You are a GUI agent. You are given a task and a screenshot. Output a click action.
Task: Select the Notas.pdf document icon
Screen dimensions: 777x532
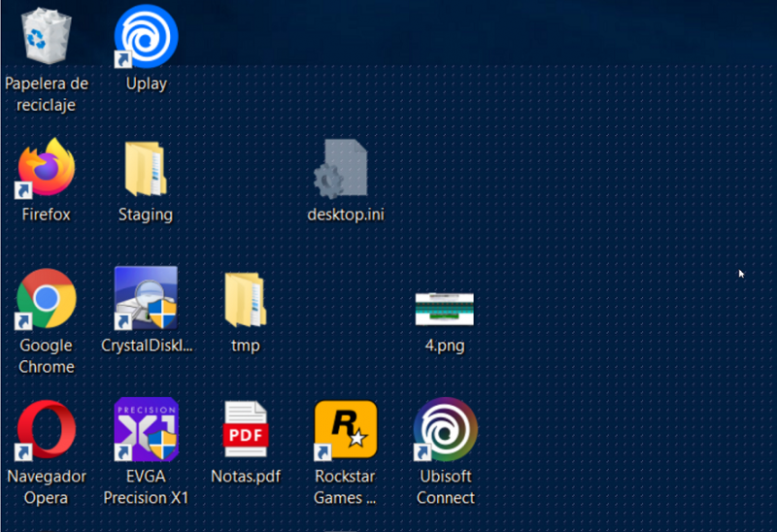click(245, 430)
